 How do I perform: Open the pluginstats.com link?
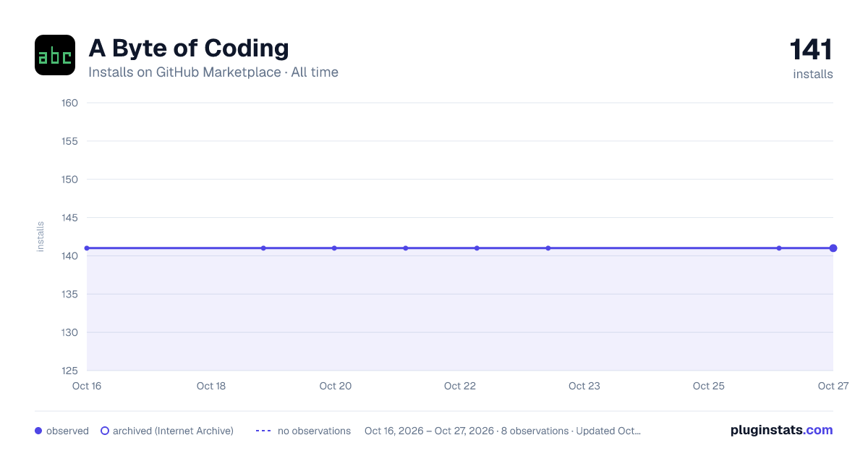(x=781, y=430)
